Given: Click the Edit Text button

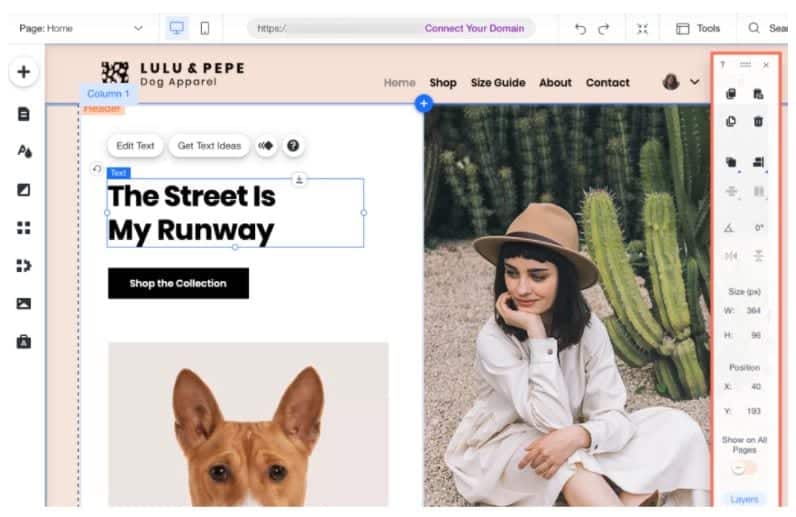Looking at the screenshot, I should [x=135, y=146].
